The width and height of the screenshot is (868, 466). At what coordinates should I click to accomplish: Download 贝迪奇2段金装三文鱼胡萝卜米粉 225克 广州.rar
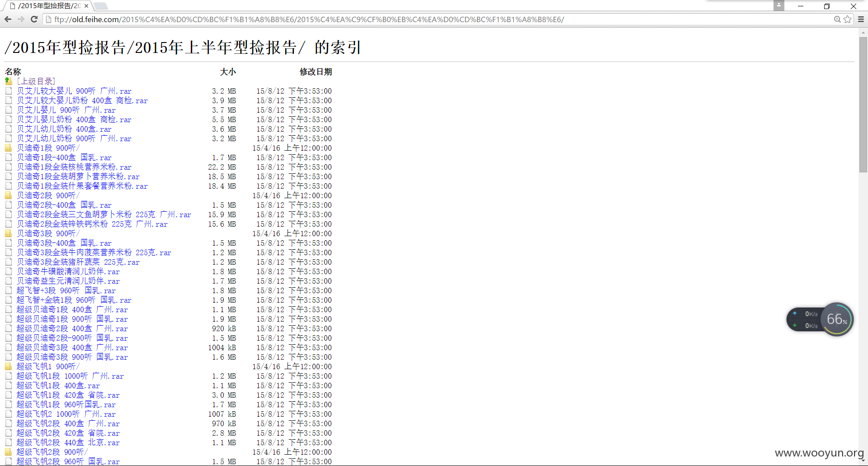[x=104, y=214]
